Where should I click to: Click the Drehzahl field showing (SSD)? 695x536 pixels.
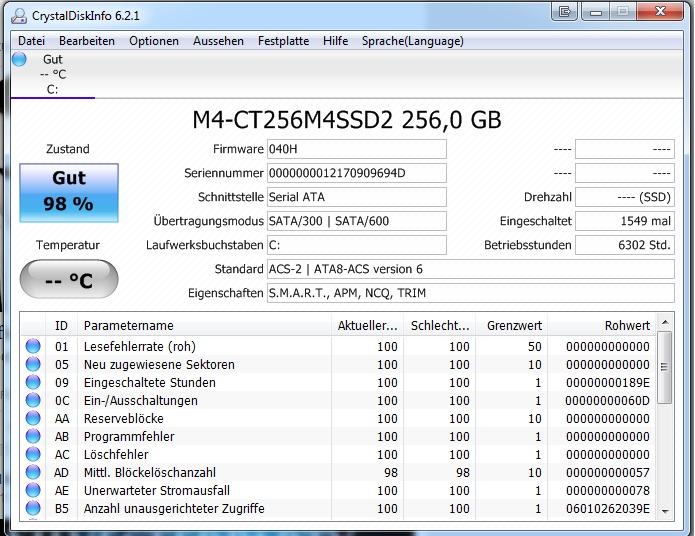click(625, 197)
